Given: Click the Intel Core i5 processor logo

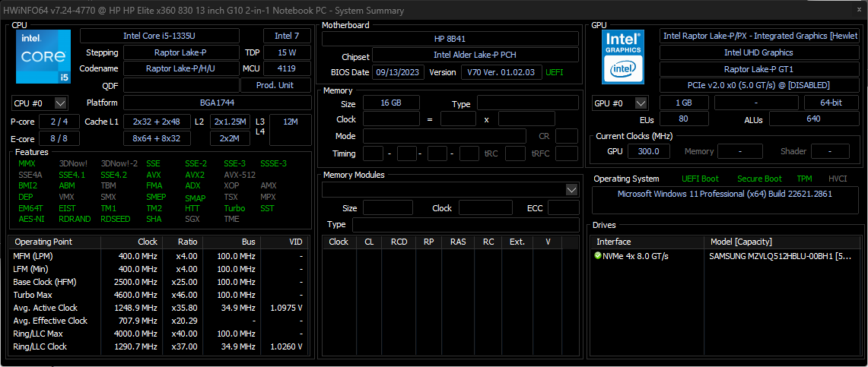Looking at the screenshot, I should (x=43, y=56).
